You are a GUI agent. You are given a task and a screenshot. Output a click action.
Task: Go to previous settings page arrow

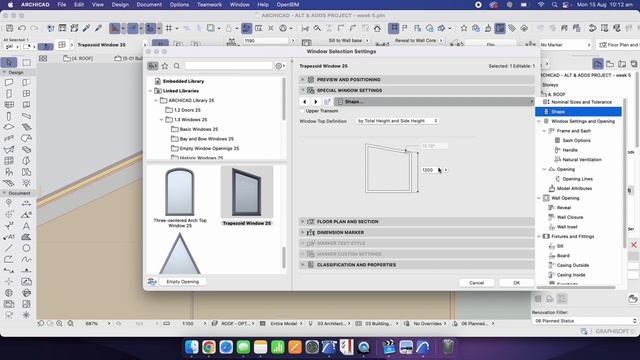point(304,102)
